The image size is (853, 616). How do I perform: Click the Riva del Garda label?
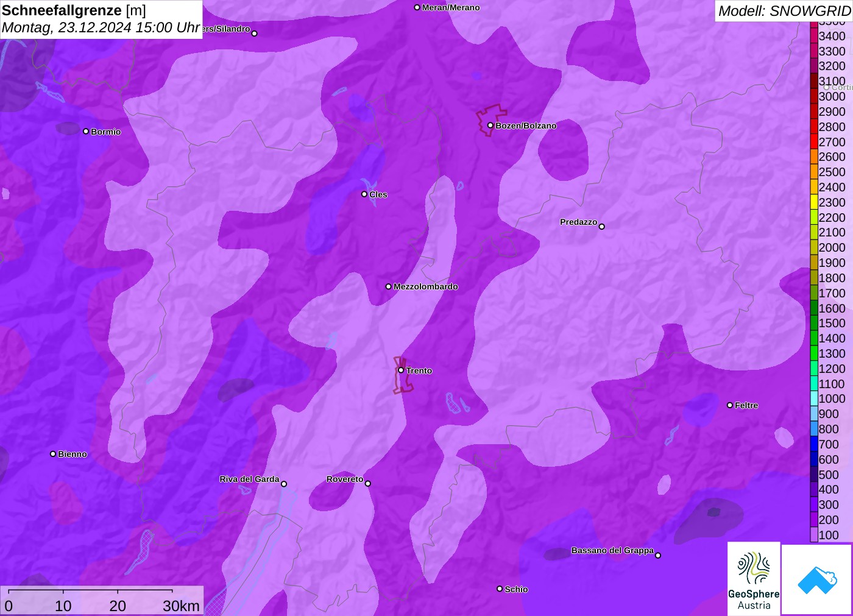[x=249, y=479]
